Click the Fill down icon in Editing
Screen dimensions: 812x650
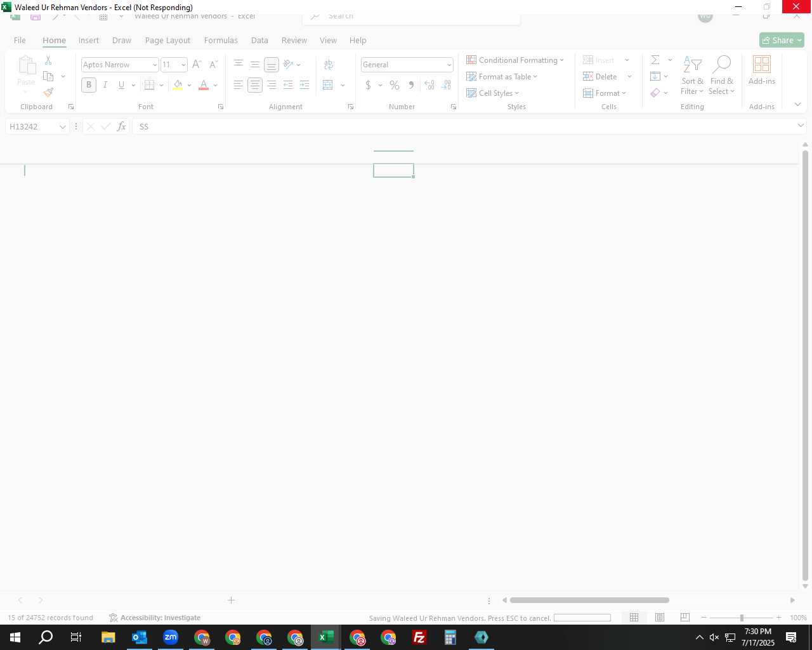[x=655, y=76]
